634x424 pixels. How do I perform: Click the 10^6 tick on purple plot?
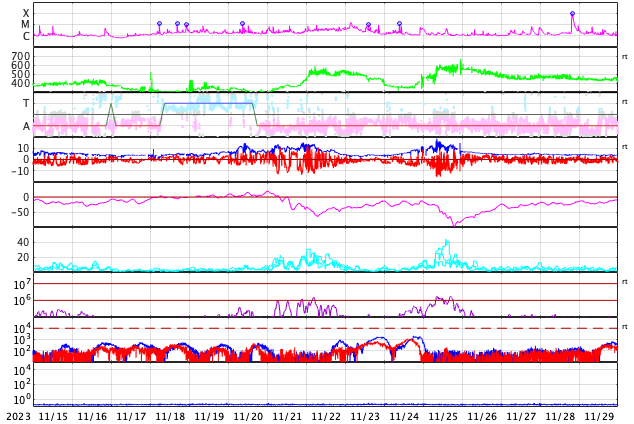coord(21,301)
